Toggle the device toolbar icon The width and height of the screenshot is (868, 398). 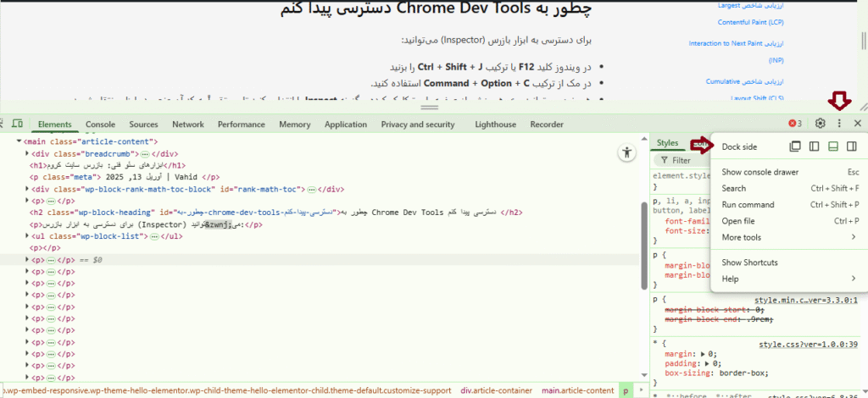pyautogui.click(x=17, y=124)
